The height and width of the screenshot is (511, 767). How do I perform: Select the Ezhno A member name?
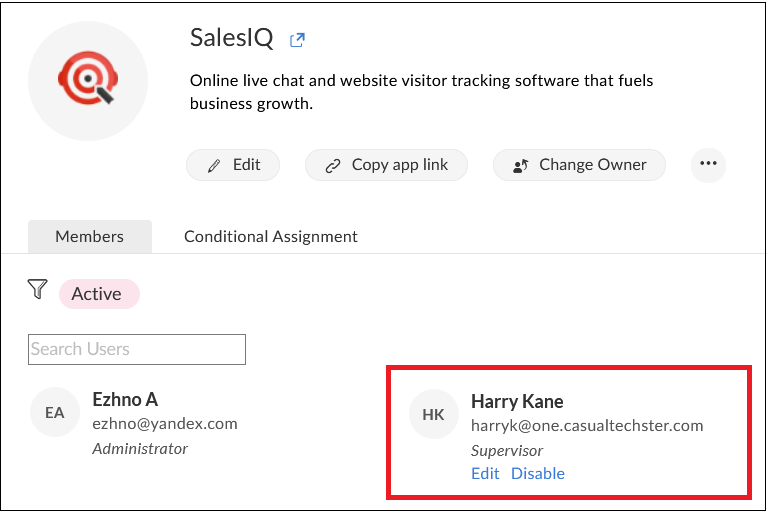tap(125, 400)
